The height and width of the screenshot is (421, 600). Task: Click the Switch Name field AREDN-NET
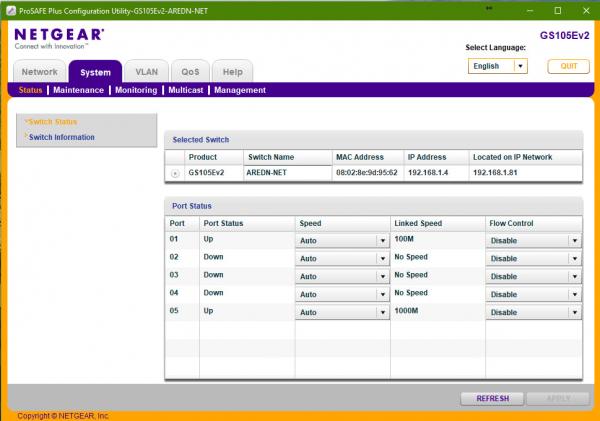pyautogui.click(x=287, y=173)
